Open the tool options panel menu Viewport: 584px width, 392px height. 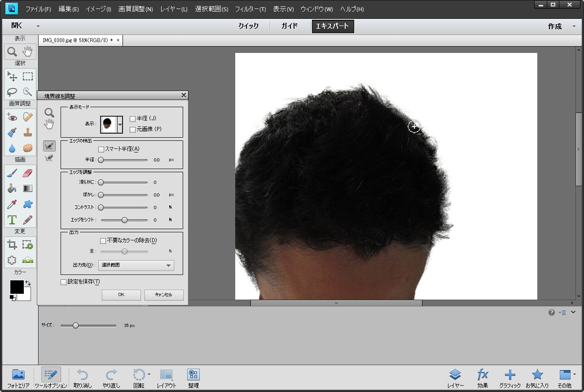[562, 313]
